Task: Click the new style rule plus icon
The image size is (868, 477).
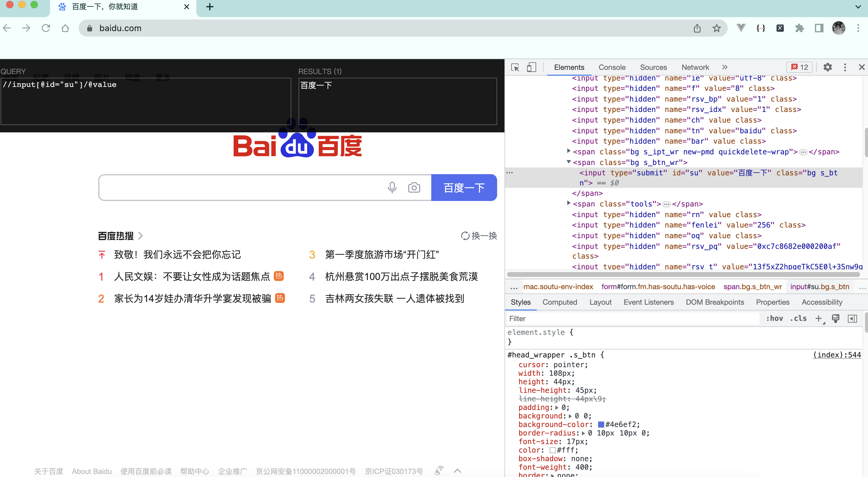Action: [818, 318]
